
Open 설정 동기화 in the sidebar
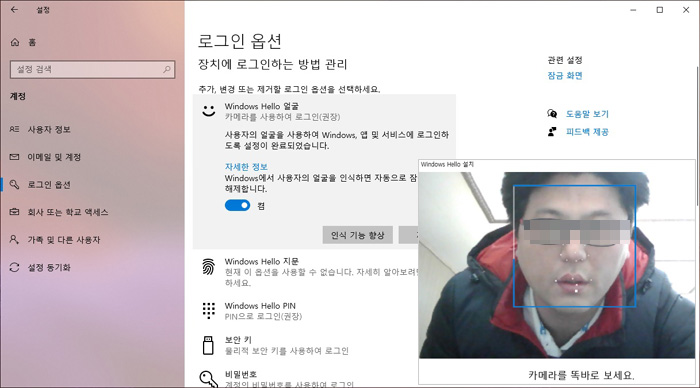pos(49,268)
